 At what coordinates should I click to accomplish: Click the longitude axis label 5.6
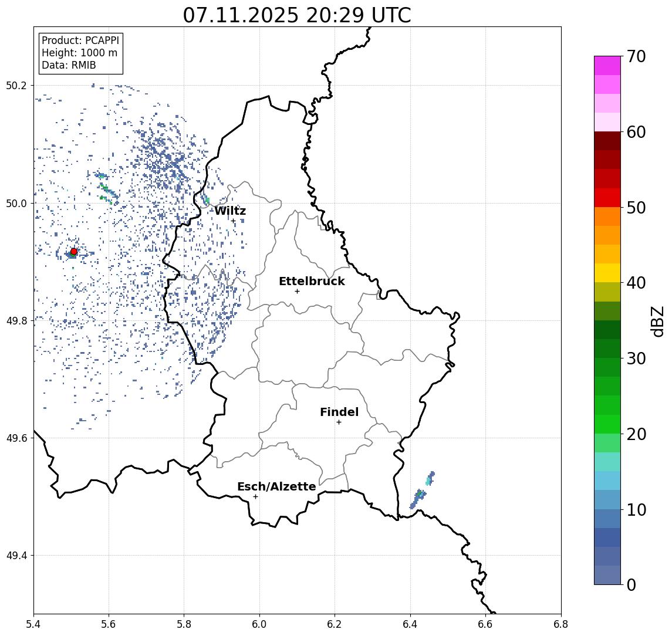pyautogui.click(x=109, y=624)
